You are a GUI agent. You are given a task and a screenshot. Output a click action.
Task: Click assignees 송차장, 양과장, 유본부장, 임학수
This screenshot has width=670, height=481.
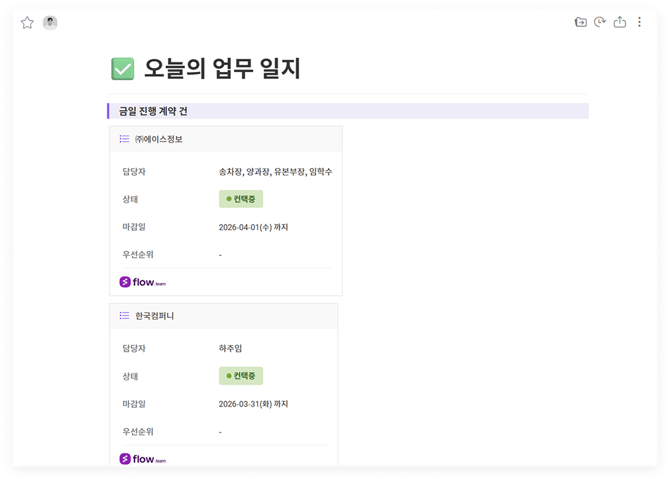[x=275, y=172]
